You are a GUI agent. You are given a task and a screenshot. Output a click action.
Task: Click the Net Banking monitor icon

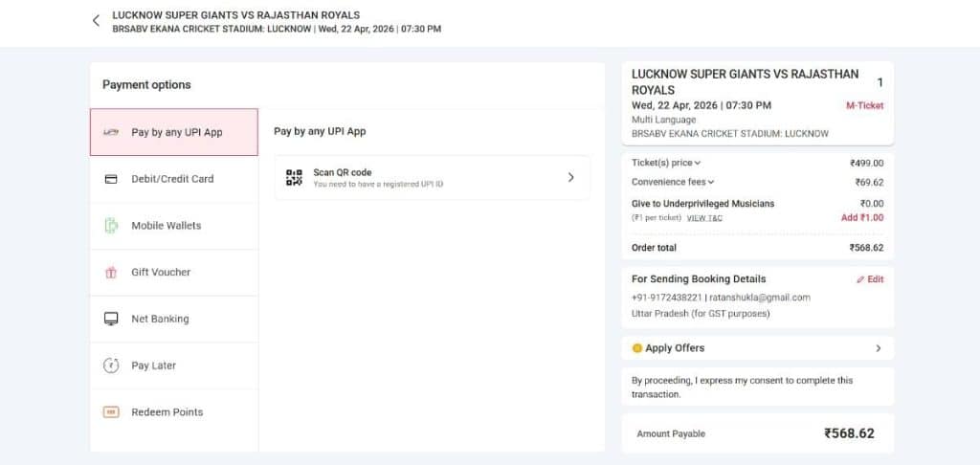point(111,319)
